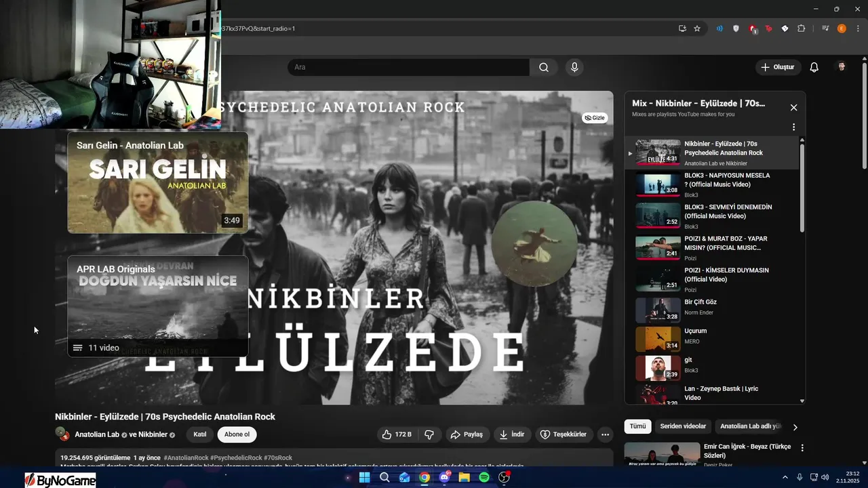868x488 pixels.
Task: Open Chrome media controls icon
Action: 825,28
